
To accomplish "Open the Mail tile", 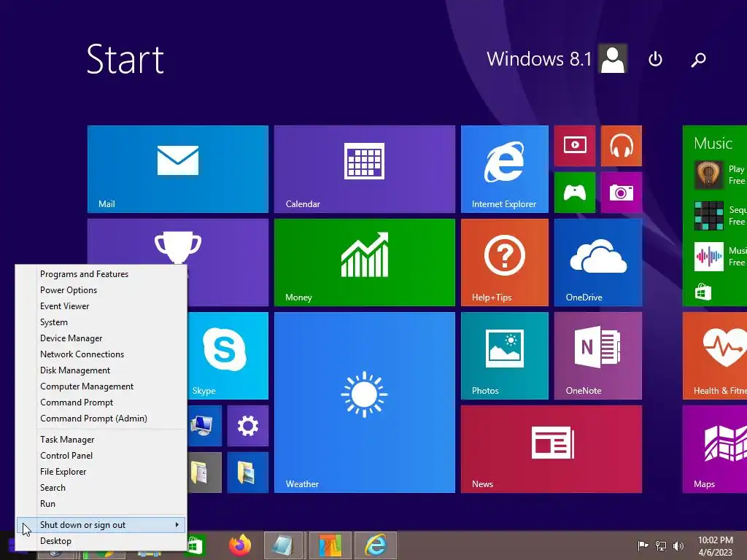I will point(178,169).
